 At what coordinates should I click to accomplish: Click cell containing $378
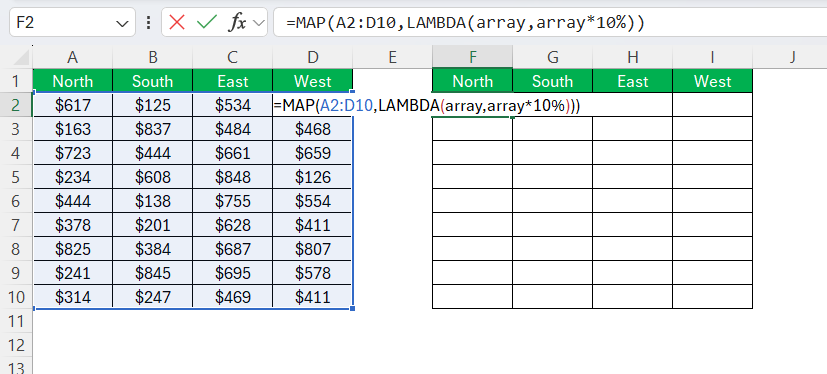pyautogui.click(x=73, y=225)
